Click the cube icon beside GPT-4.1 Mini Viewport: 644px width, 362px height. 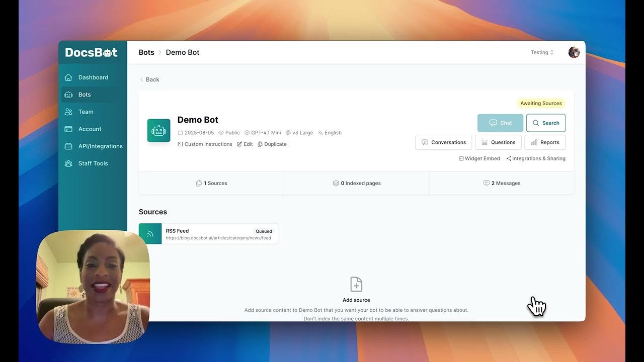(x=247, y=133)
